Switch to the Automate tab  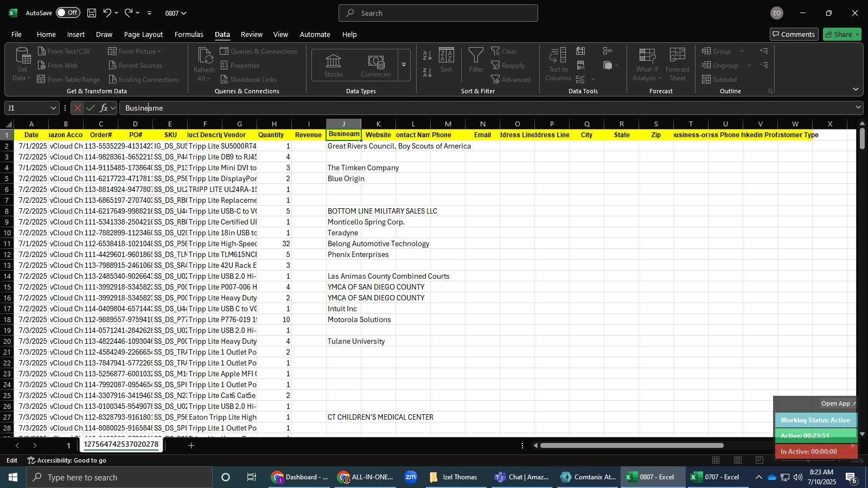pyautogui.click(x=315, y=34)
